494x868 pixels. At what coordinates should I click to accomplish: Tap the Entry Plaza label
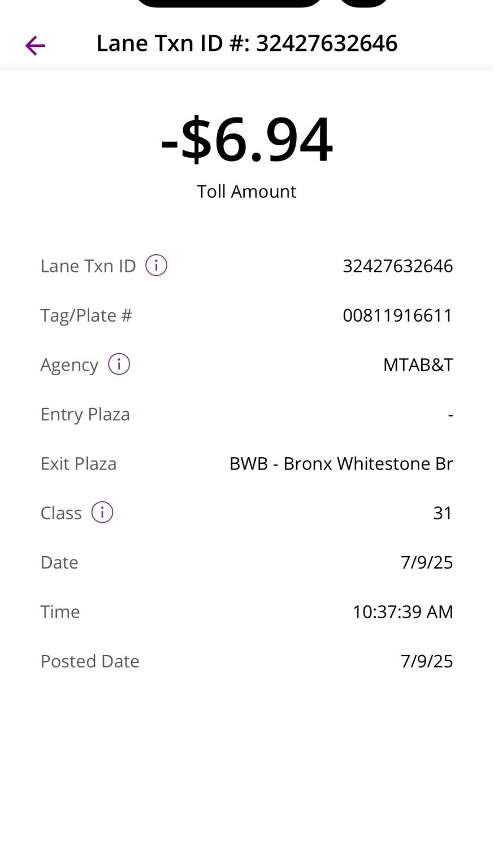coord(85,414)
